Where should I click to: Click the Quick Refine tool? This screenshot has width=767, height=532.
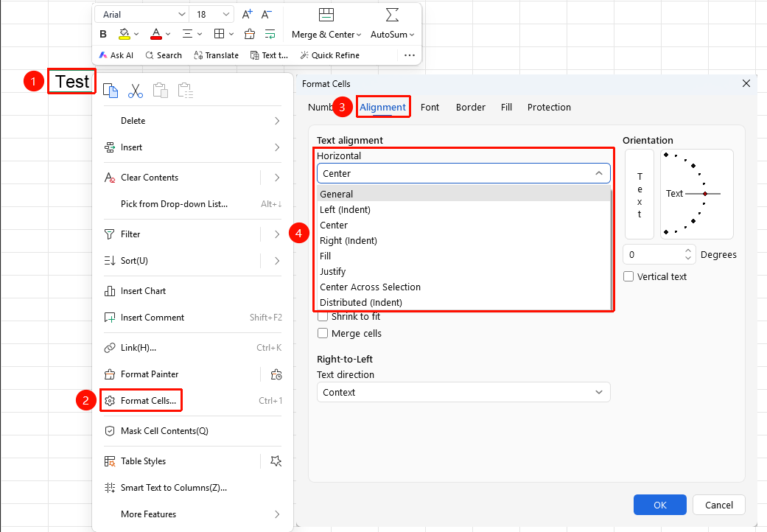[x=329, y=55]
